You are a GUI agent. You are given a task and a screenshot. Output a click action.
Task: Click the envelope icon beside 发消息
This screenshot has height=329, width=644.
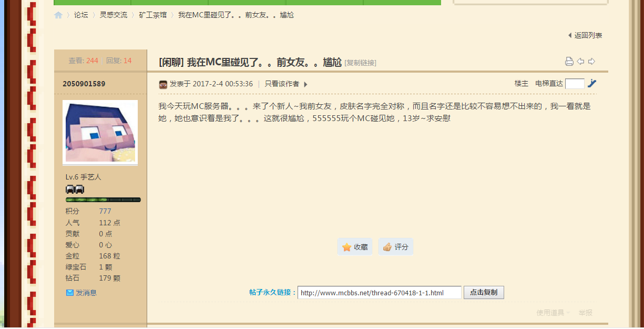click(x=69, y=293)
